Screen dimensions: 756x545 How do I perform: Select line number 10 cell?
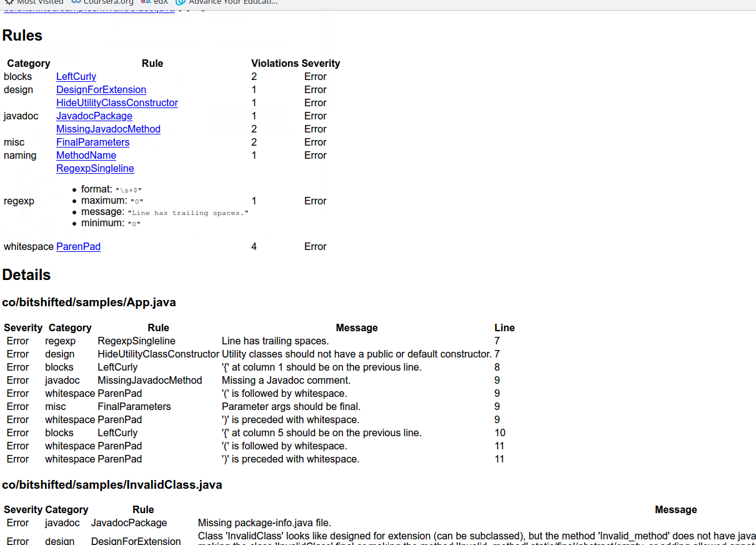[500, 432]
